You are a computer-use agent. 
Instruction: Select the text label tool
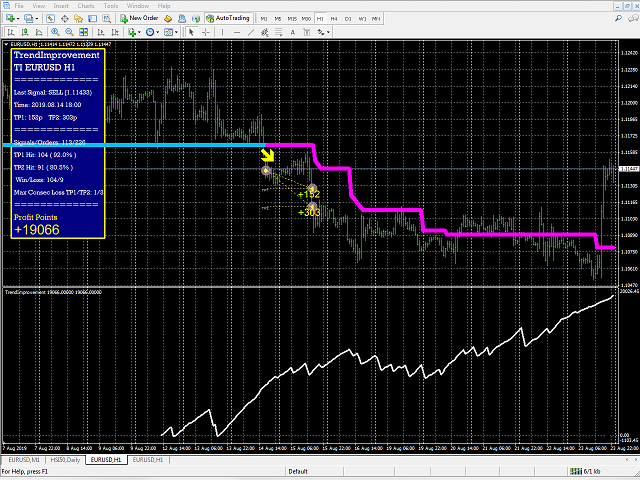click(x=293, y=32)
